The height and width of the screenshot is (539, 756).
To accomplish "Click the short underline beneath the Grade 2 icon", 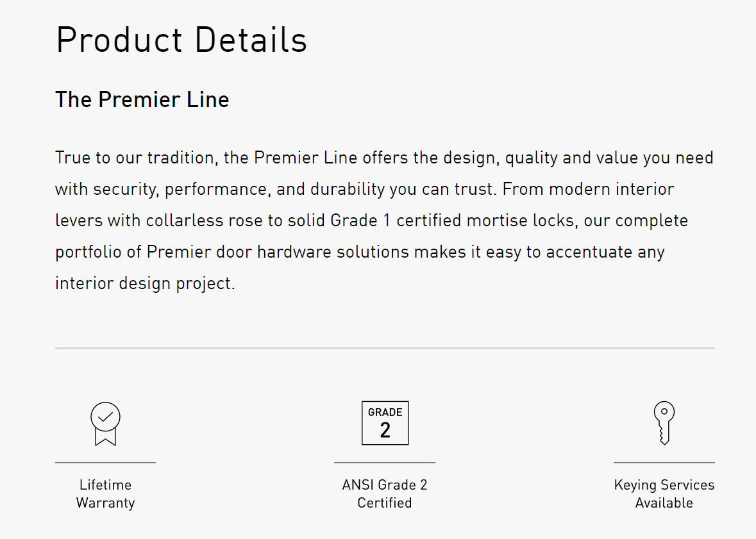I will pos(385,462).
